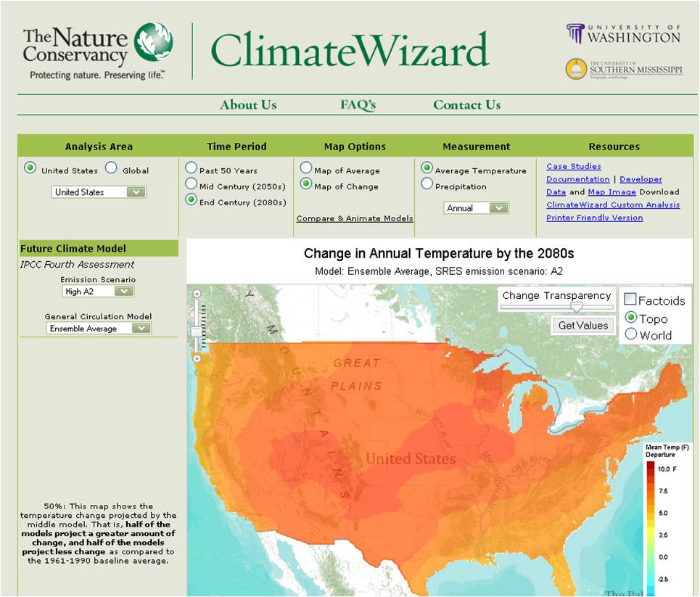This screenshot has height=597, width=700.
Task: Click the University of Washington logo
Action: pyautogui.click(x=623, y=34)
